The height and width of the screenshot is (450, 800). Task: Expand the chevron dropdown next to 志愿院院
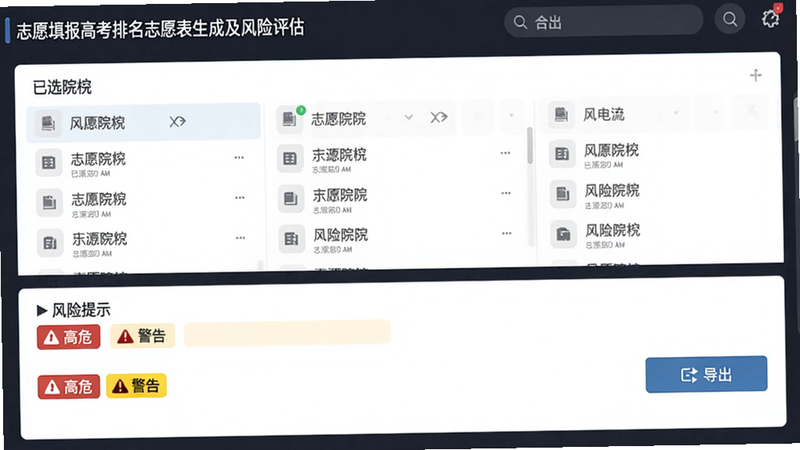click(x=409, y=117)
